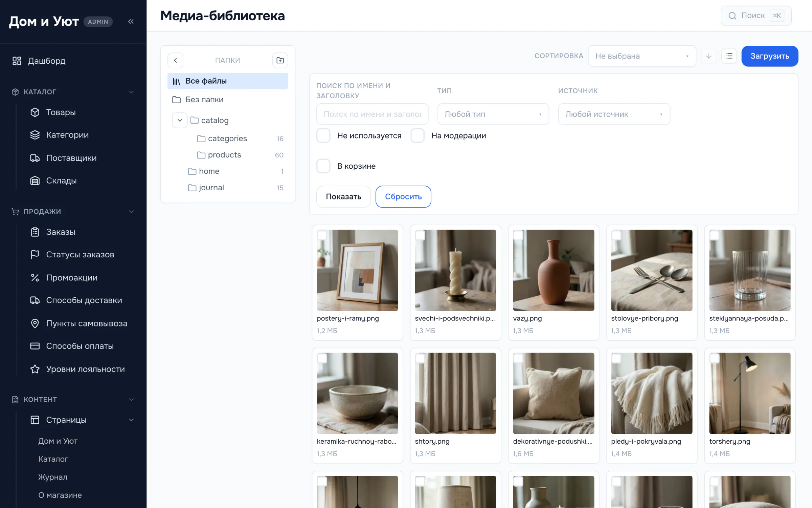
Task: Click the Статусы заказов flag icon
Action: (x=35, y=255)
